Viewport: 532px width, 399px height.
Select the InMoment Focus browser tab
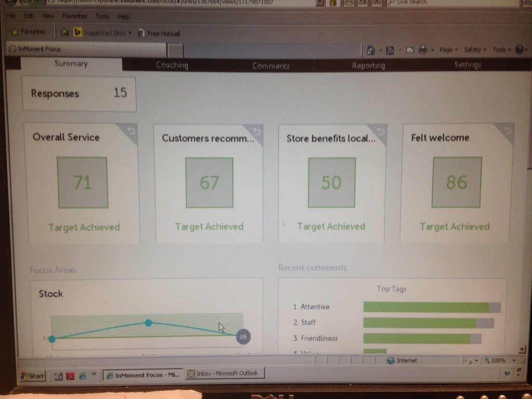(86, 49)
